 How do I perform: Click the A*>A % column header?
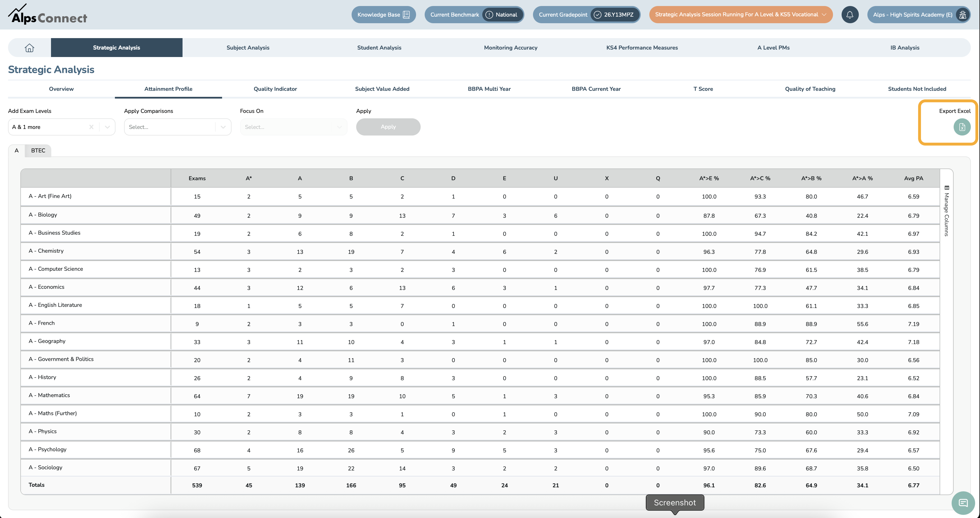coord(863,178)
